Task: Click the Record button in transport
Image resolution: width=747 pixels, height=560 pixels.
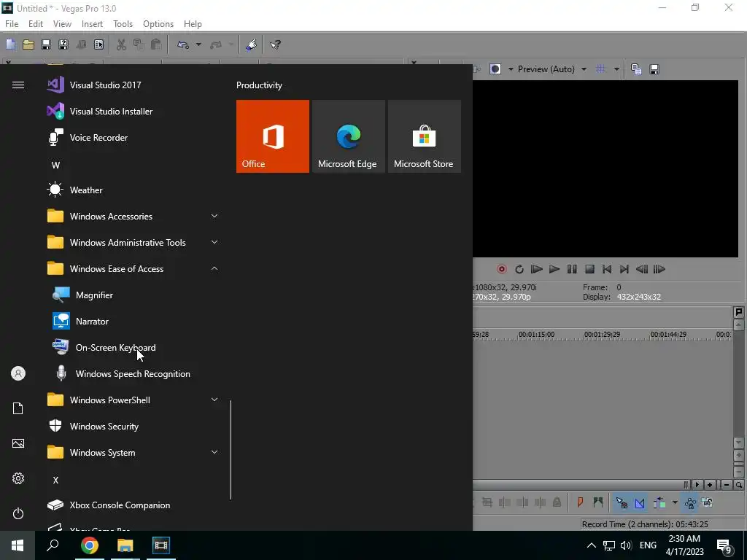Action: click(x=502, y=269)
